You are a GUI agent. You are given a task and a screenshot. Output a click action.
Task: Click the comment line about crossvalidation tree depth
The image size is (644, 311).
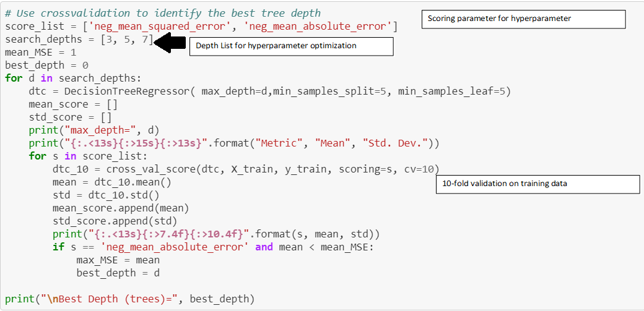(163, 13)
